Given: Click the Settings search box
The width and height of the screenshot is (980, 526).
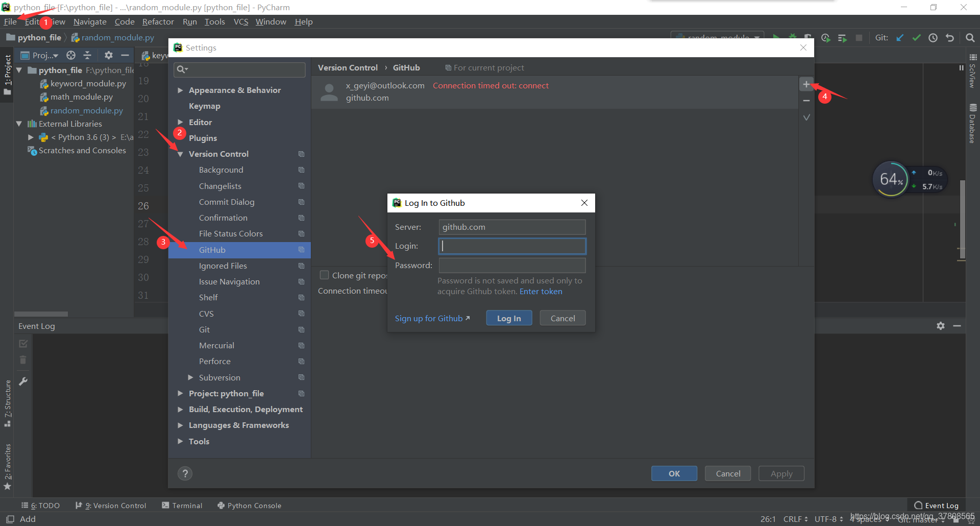Looking at the screenshot, I should (x=239, y=69).
